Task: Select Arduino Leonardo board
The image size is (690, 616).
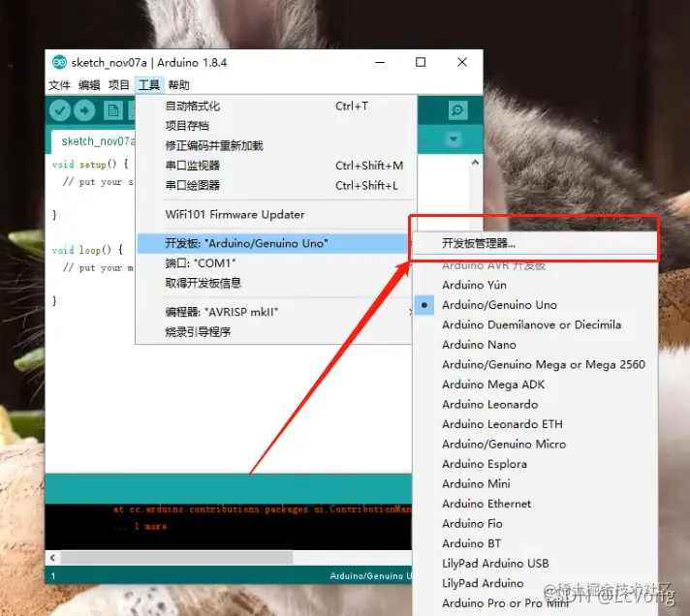Action: 535,404
